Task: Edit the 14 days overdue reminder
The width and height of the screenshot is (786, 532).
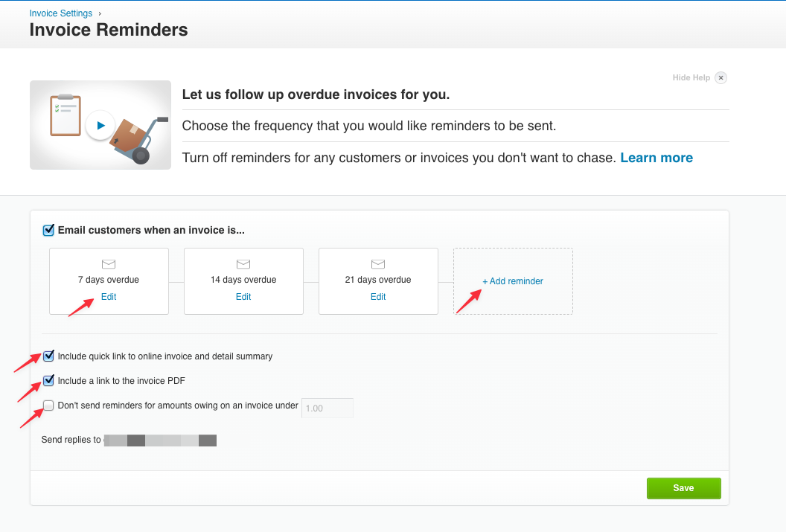Action: [x=243, y=296]
